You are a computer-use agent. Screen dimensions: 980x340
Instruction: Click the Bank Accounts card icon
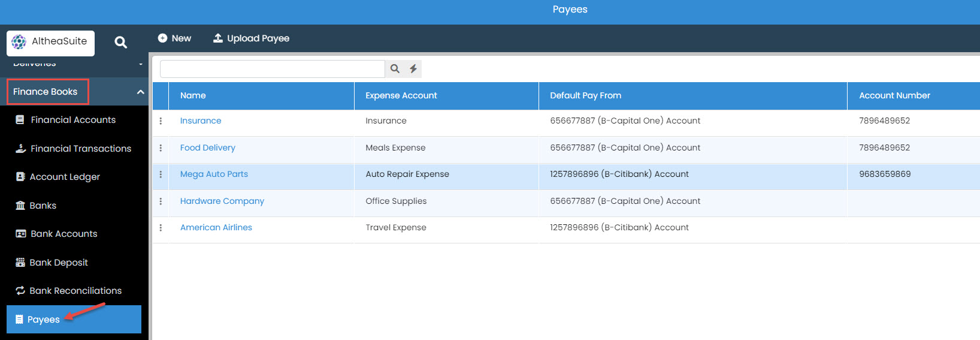pyautogui.click(x=21, y=234)
